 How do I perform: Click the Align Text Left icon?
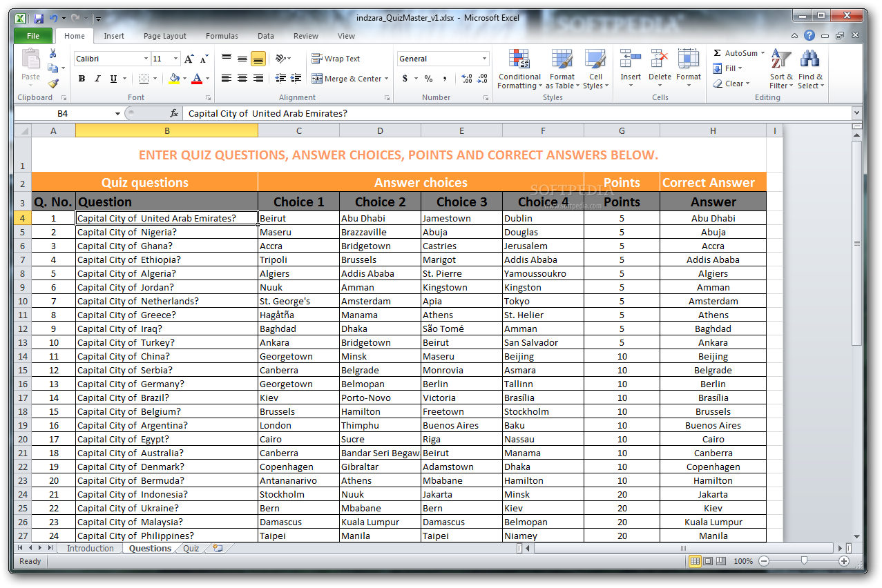pos(227,79)
